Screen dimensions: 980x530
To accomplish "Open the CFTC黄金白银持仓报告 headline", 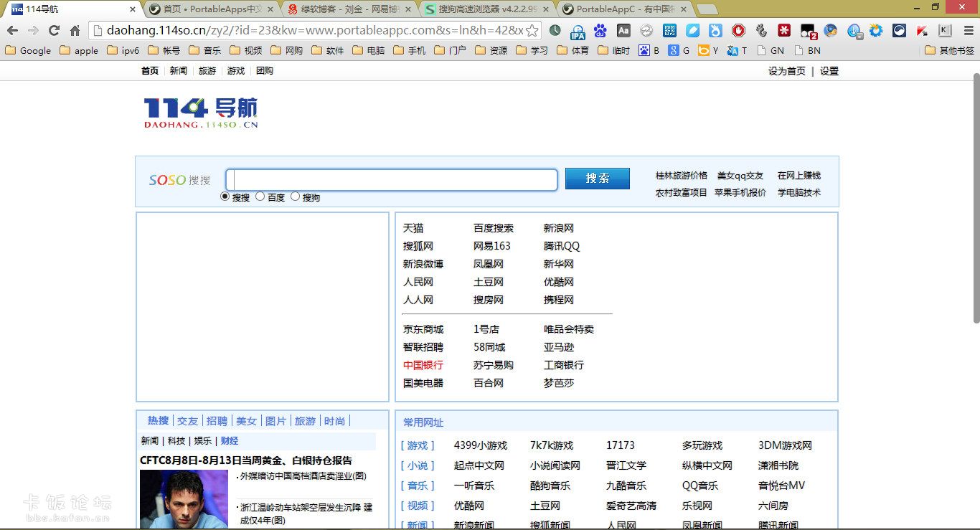I will pyautogui.click(x=246, y=460).
